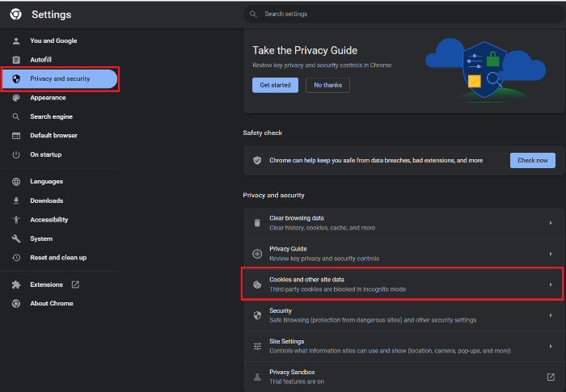
Task: Click the Privacy Guide shield illustration
Action: click(x=484, y=70)
